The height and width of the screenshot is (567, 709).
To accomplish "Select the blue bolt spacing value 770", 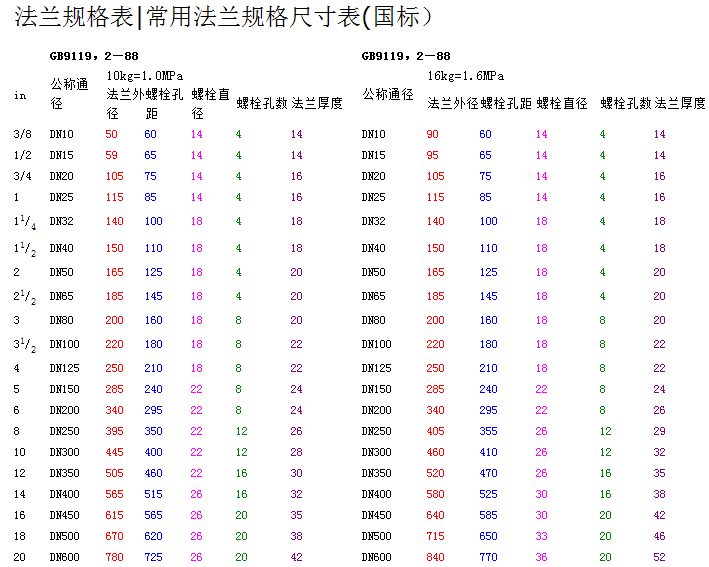I will (x=486, y=557).
